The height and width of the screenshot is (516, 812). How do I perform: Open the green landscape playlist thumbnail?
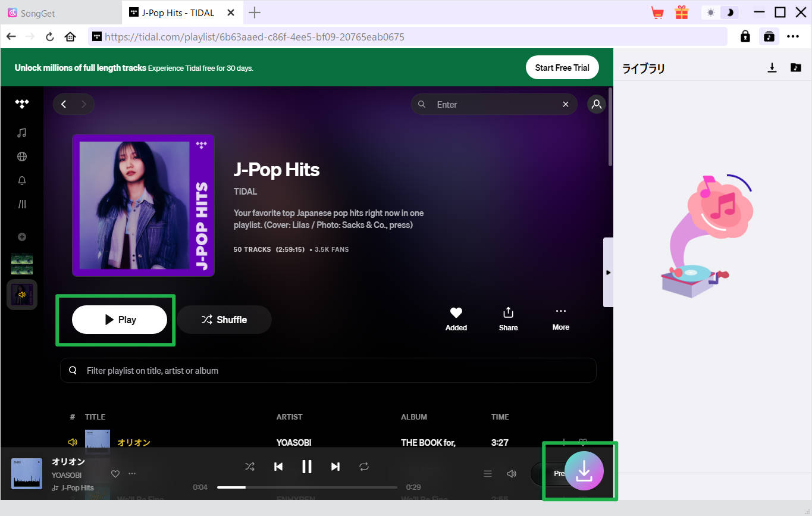click(x=22, y=264)
